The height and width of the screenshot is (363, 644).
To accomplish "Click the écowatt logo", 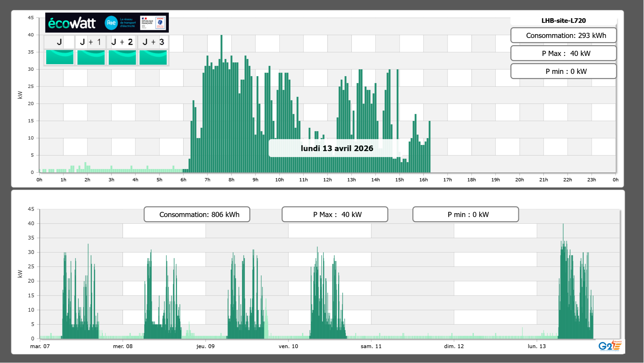I will pyautogui.click(x=72, y=23).
